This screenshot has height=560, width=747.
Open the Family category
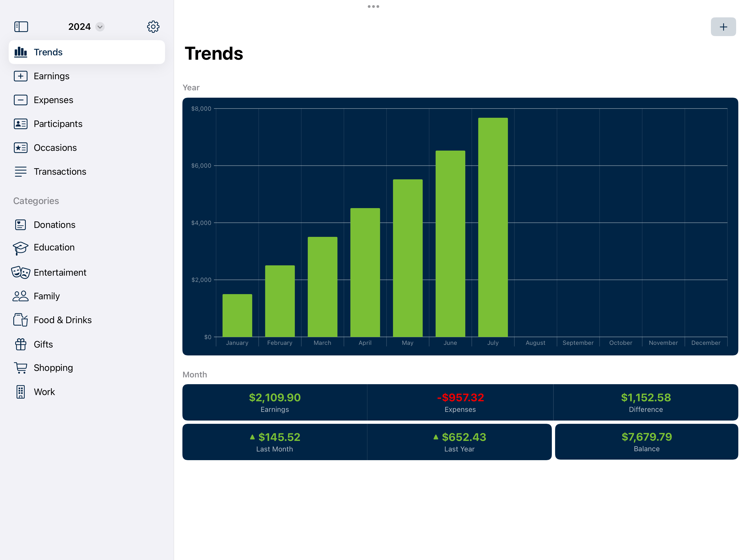click(47, 296)
